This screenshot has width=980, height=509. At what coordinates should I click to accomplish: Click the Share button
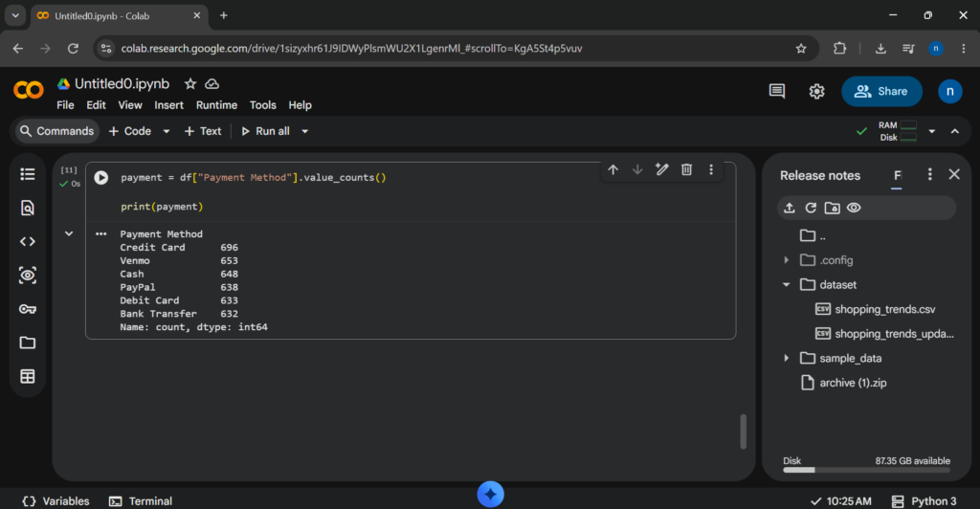point(881,91)
